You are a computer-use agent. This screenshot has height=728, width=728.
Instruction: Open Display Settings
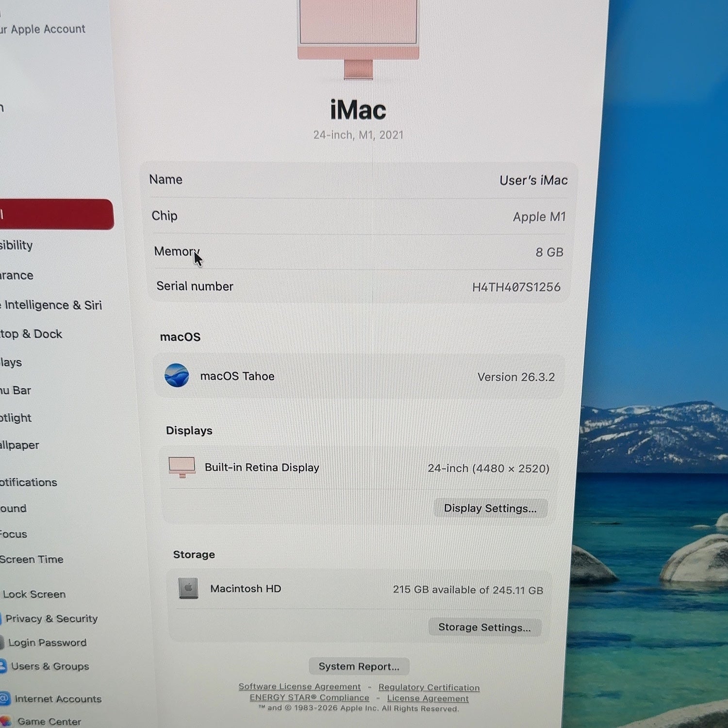490,508
